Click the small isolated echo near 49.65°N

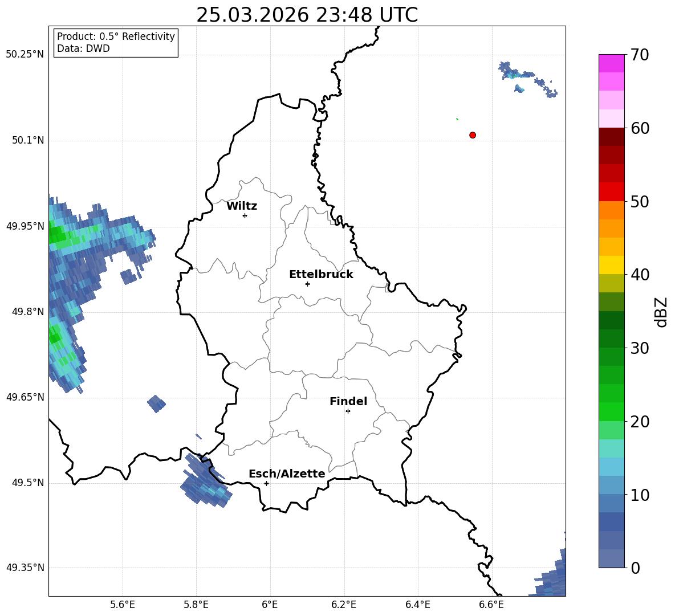tap(156, 403)
